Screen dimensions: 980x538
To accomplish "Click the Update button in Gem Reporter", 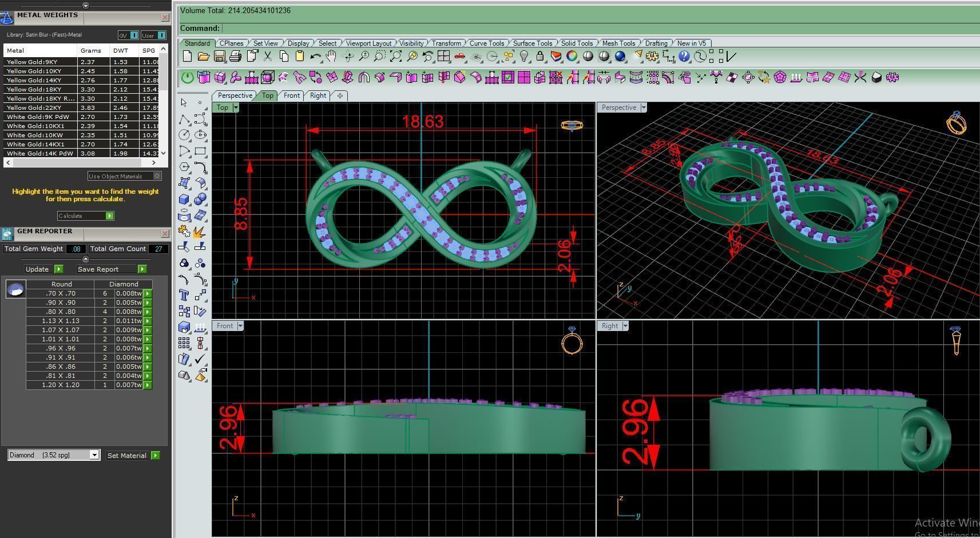I will tap(44, 269).
